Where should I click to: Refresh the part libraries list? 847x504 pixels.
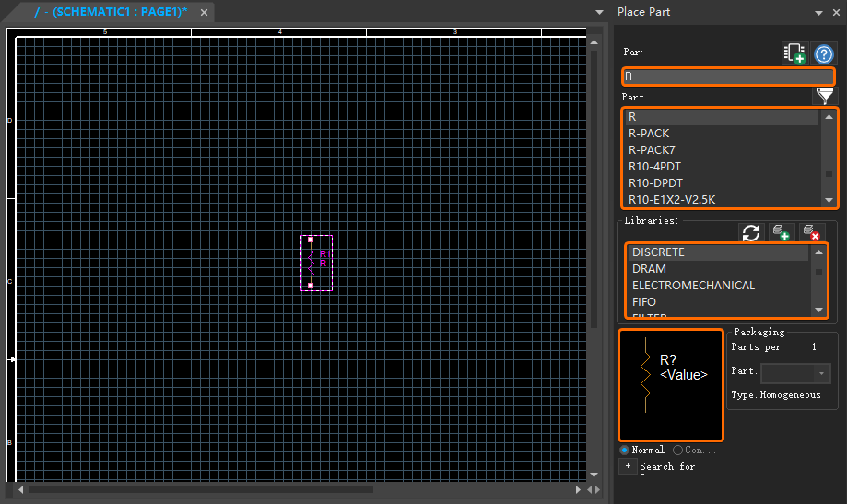(x=751, y=233)
